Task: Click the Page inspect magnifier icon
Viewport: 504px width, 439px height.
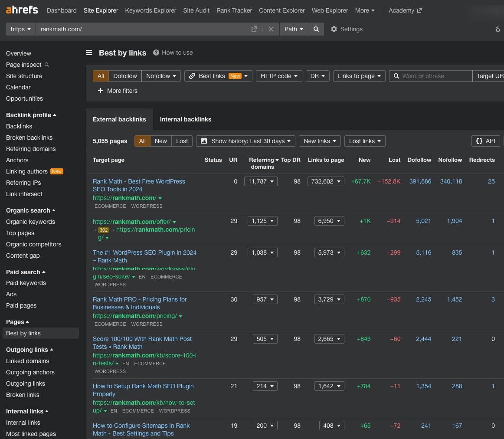Action: pyautogui.click(x=46, y=65)
